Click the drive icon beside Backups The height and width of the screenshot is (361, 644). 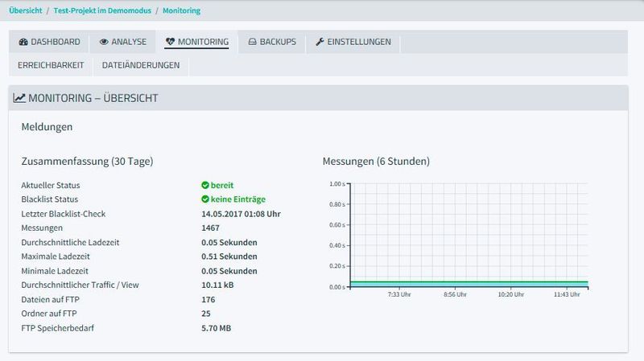tap(252, 42)
